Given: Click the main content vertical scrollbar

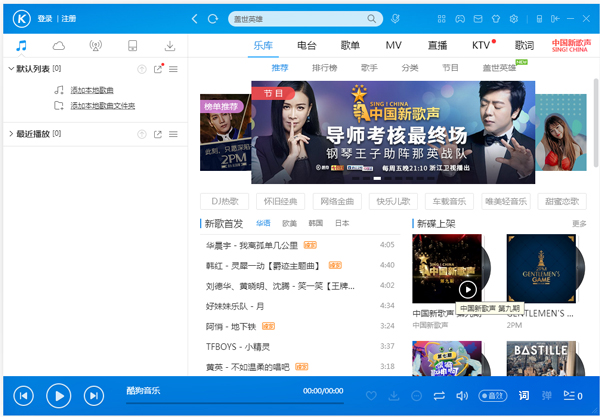Looking at the screenshot, I should click(x=596, y=122).
